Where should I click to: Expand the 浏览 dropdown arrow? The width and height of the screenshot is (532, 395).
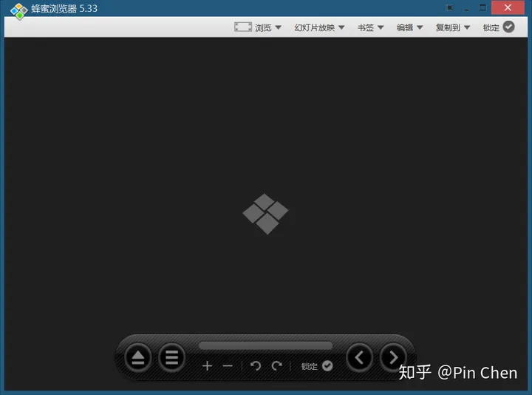click(279, 28)
